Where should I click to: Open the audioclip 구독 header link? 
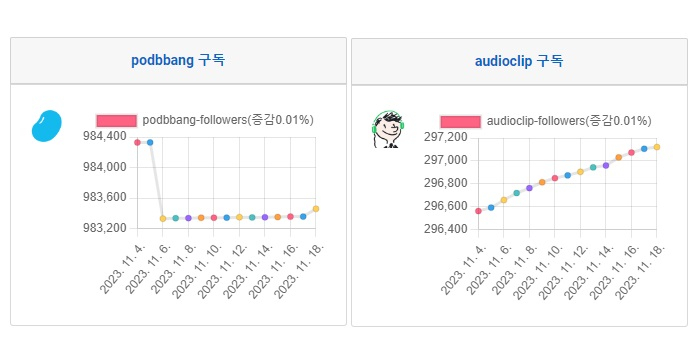coord(519,61)
